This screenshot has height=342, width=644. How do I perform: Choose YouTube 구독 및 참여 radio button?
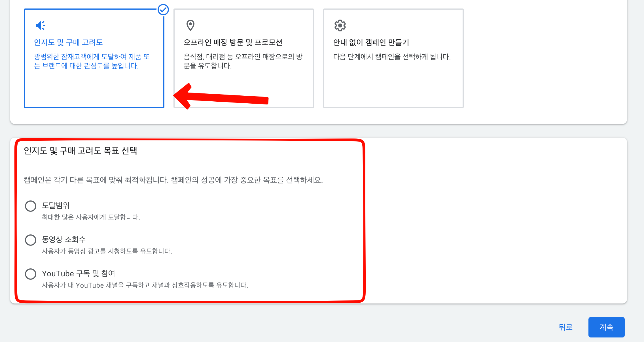(x=31, y=274)
